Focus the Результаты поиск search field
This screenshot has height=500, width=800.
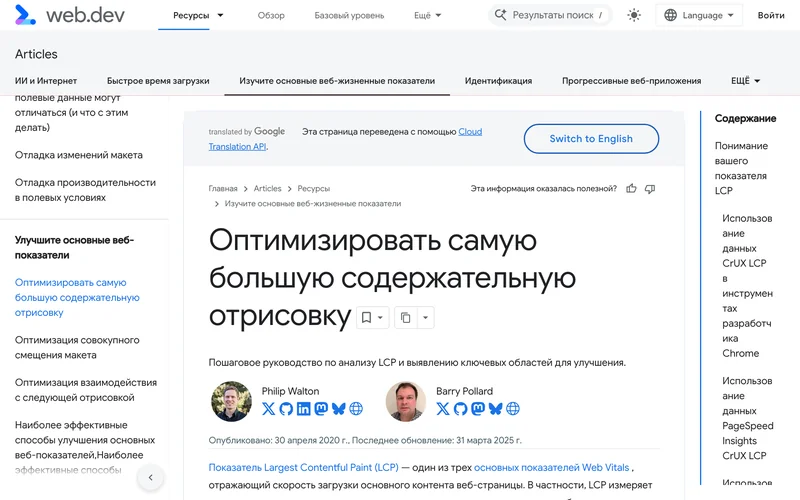pos(553,15)
